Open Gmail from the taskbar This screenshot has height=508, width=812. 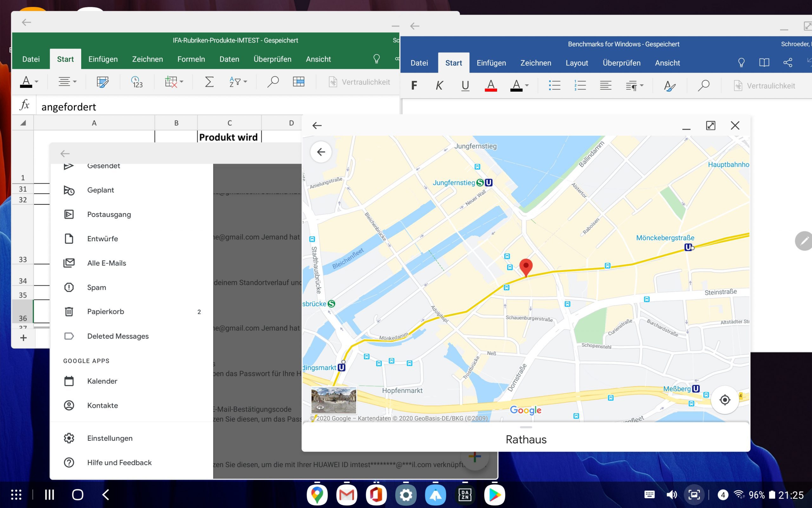tap(346, 495)
